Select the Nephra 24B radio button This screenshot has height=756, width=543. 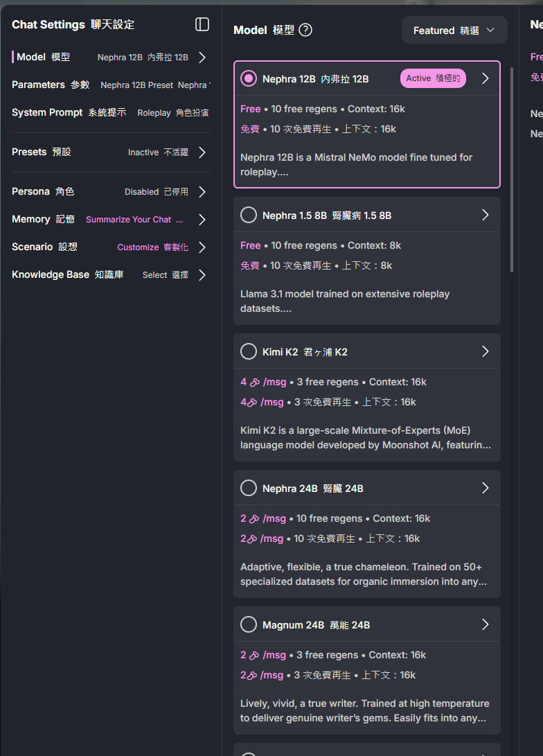click(x=249, y=488)
